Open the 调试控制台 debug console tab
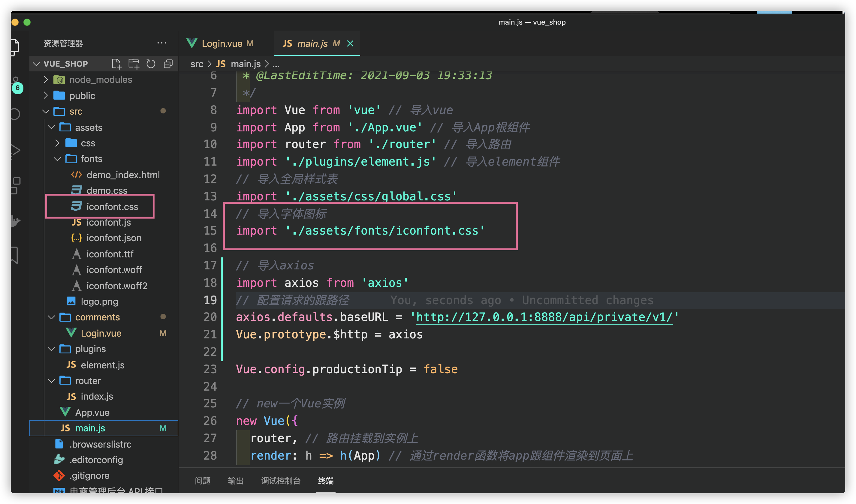The image size is (856, 504). [281, 481]
